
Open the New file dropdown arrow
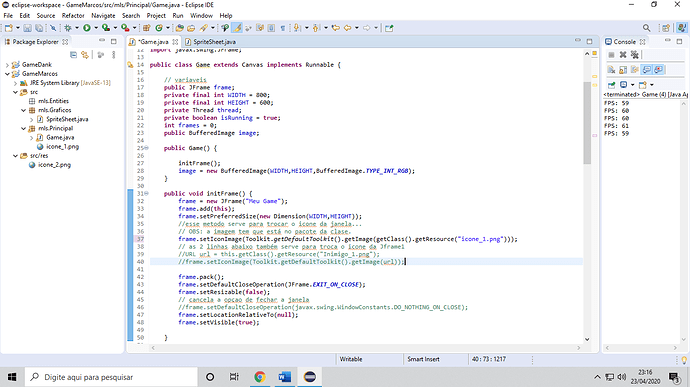[18, 28]
